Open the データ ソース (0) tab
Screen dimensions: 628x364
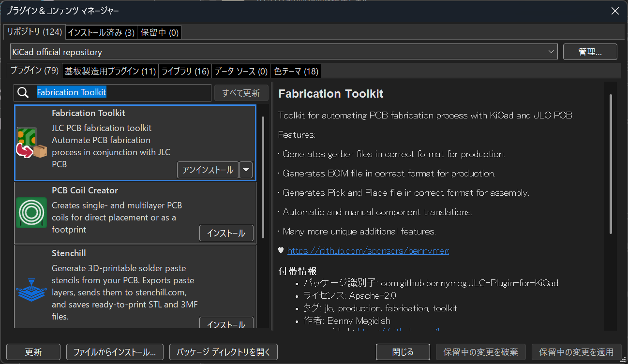[241, 72]
